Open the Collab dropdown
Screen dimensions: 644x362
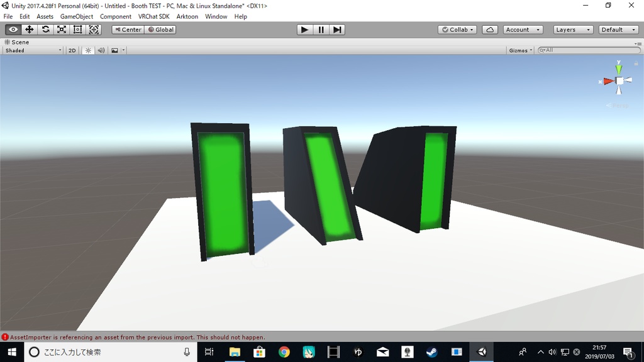pos(457,30)
